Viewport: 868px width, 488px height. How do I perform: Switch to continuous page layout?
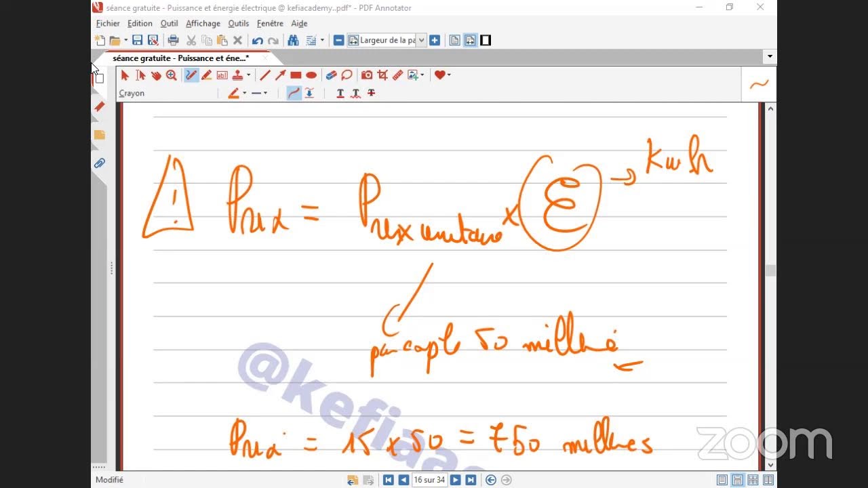[738, 480]
